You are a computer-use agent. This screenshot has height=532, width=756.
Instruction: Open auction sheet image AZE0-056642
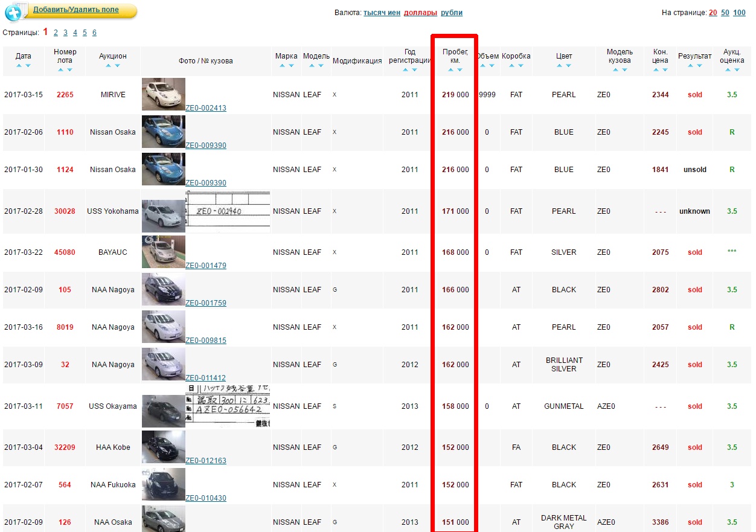pos(228,406)
